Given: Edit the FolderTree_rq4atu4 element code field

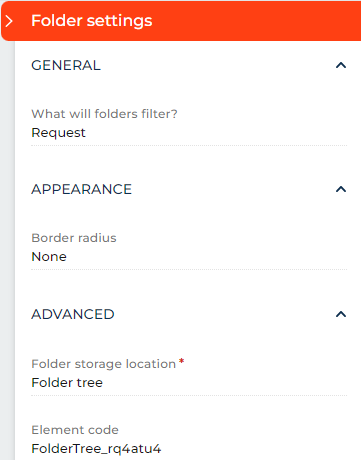Looking at the screenshot, I should (x=189, y=449).
